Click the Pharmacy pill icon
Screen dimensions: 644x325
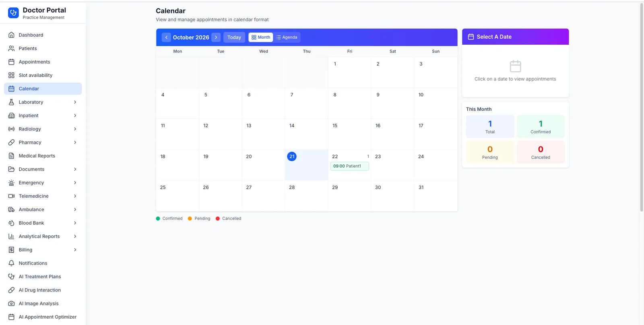coord(11,143)
